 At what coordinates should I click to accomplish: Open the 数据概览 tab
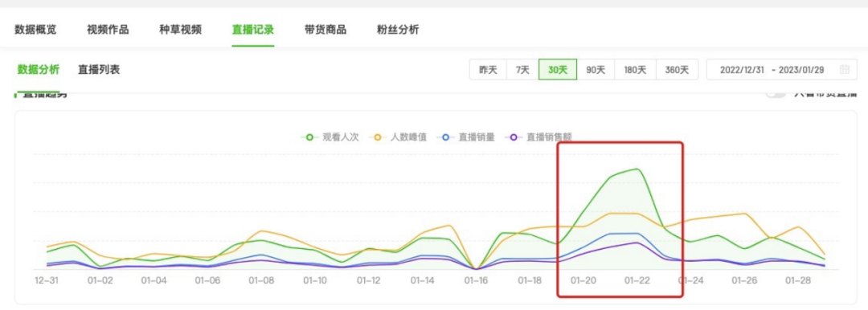(35, 30)
